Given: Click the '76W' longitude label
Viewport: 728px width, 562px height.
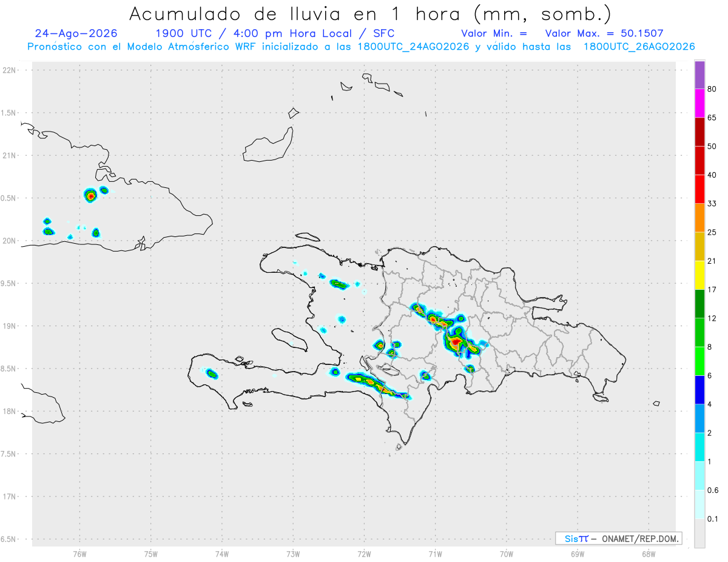Looking at the screenshot, I should tap(79, 554).
